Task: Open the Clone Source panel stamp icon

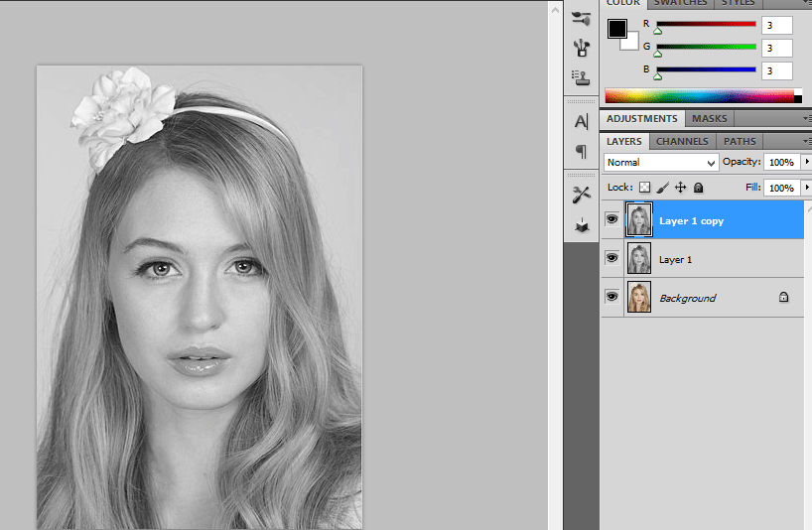Action: point(581,77)
